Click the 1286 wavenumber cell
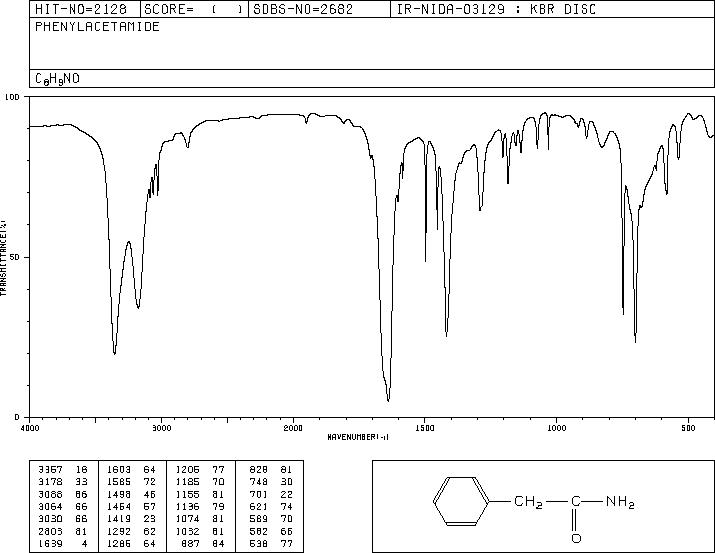 click(119, 544)
